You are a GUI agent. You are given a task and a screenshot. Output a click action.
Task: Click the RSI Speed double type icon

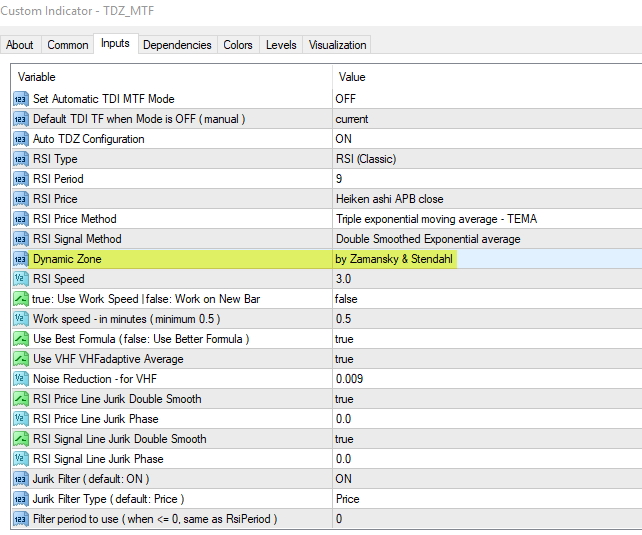point(21,279)
